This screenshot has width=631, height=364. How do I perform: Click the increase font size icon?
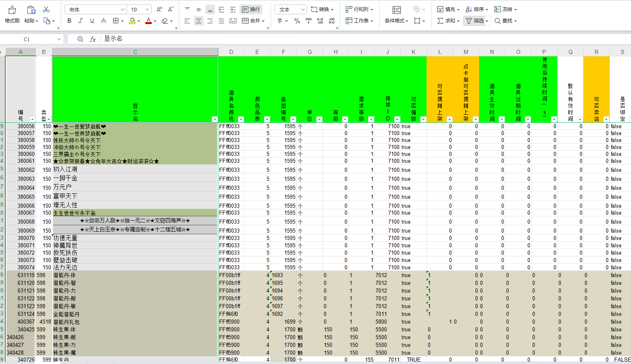pyautogui.click(x=160, y=9)
